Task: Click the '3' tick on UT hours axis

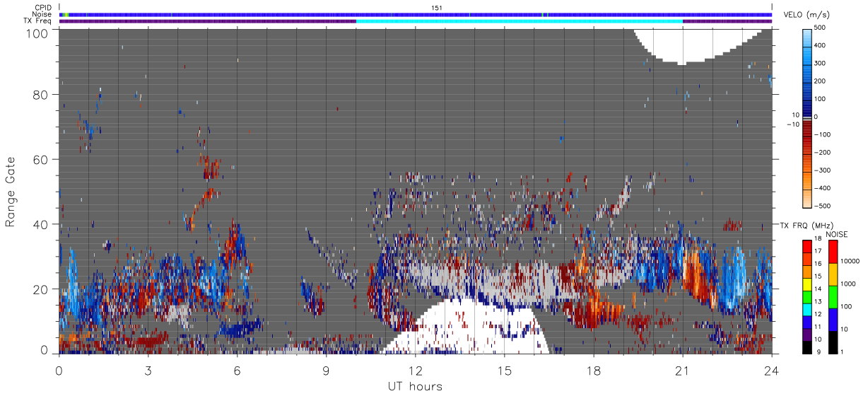Action: [148, 370]
